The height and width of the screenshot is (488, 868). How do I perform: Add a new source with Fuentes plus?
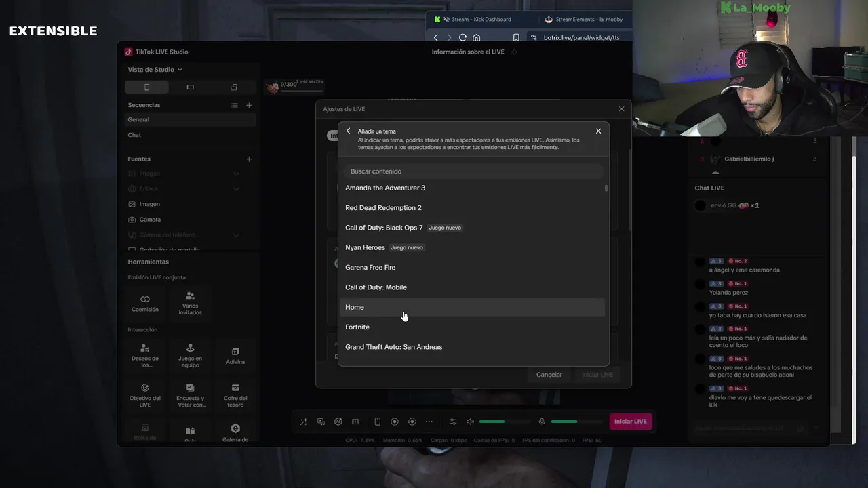coord(249,159)
